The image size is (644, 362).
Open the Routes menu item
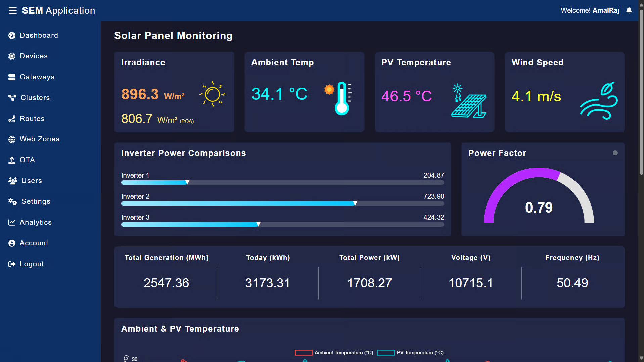[x=32, y=119]
